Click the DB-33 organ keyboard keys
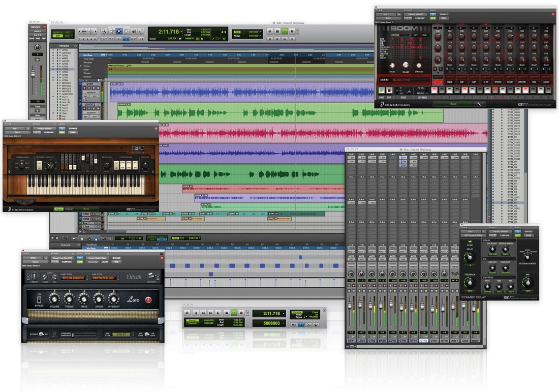Image resolution: width=559 pixels, height=392 pixels. tap(85, 185)
